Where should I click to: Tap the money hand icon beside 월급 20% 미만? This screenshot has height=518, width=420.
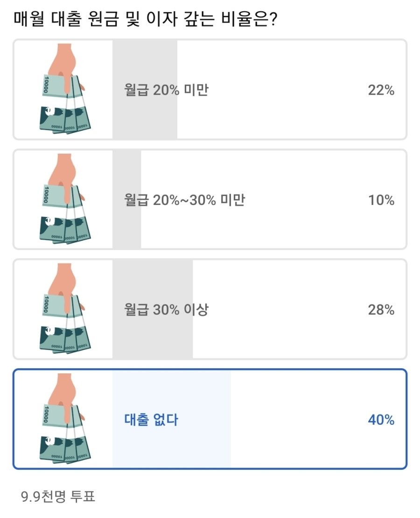pos(65,89)
